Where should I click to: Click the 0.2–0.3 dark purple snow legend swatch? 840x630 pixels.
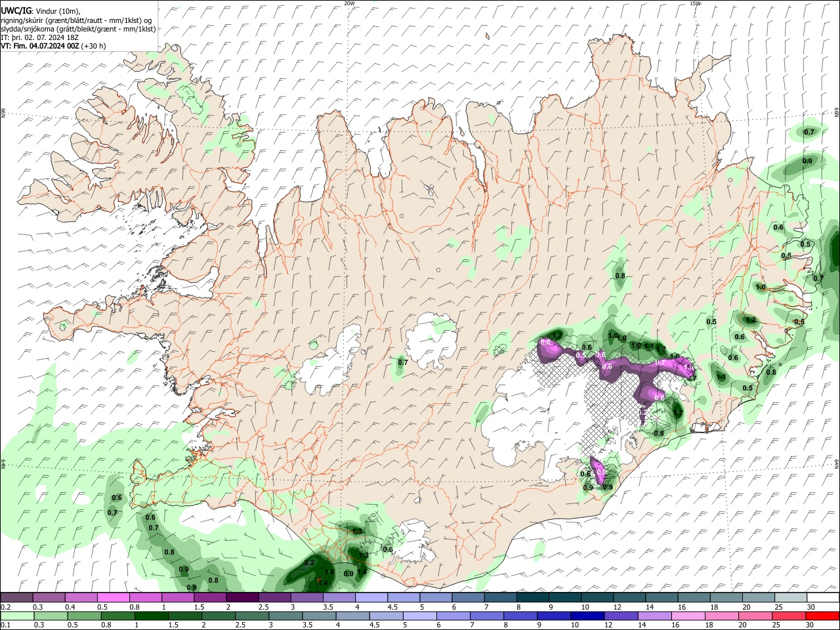click(x=17, y=598)
